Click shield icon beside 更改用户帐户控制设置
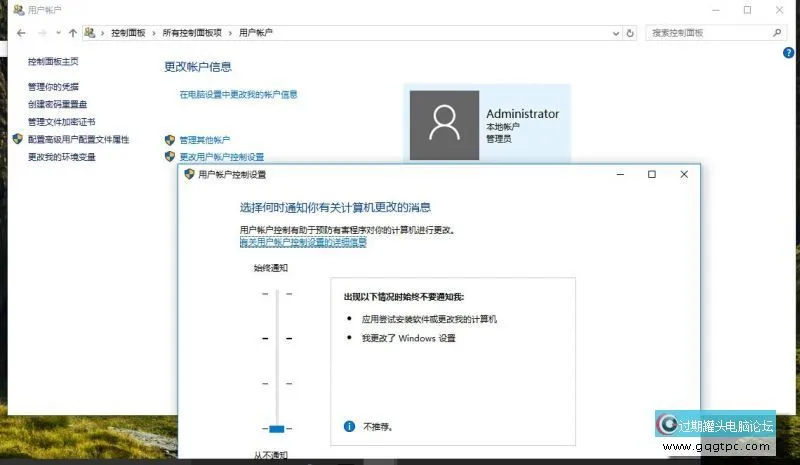Image resolution: width=800 pixels, height=465 pixels. (x=170, y=156)
